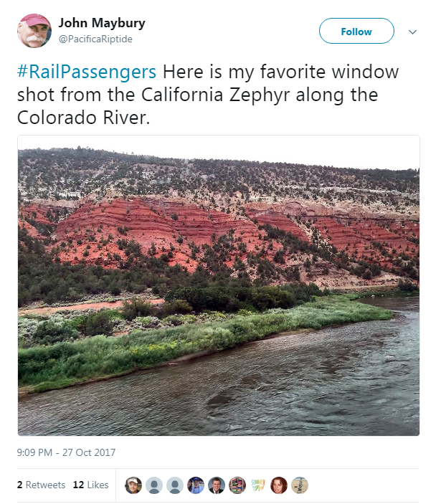441x504 pixels.
Task: Open the avatar showing colorful shelves
Action: pyautogui.click(x=237, y=485)
